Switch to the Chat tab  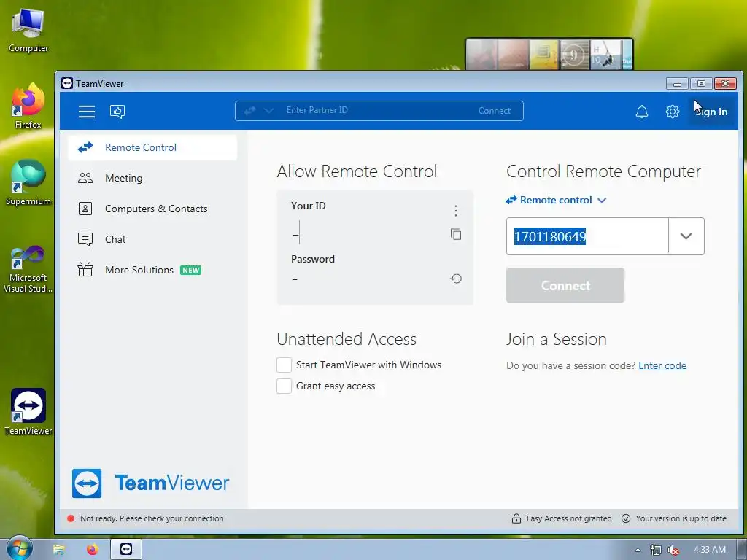tap(152, 239)
